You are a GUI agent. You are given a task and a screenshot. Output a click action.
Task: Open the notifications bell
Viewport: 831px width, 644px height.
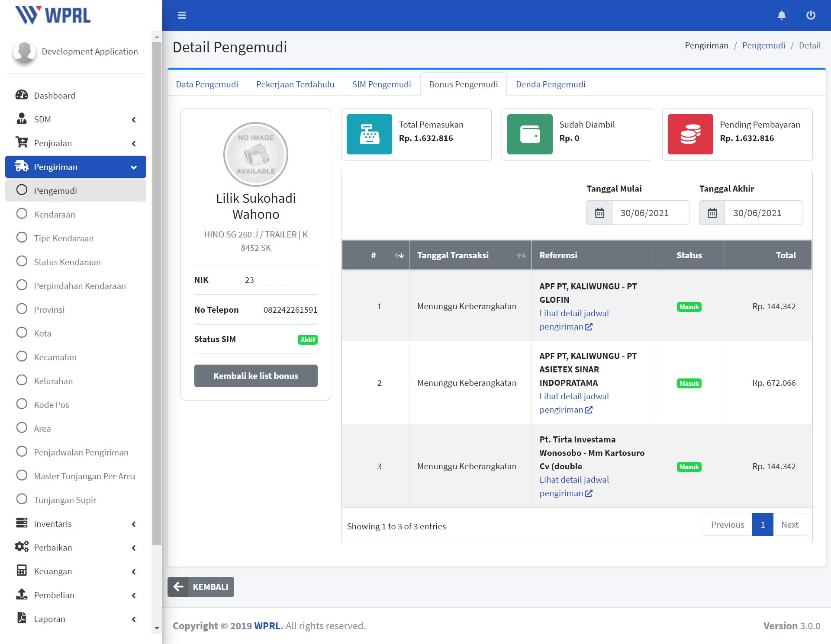pyautogui.click(x=782, y=15)
